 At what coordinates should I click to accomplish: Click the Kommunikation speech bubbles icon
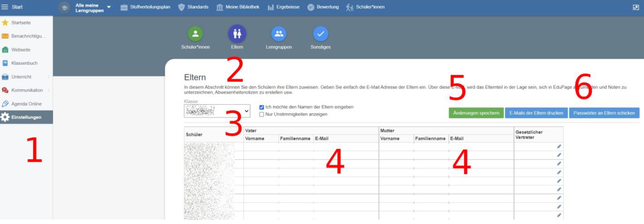pos(5,90)
